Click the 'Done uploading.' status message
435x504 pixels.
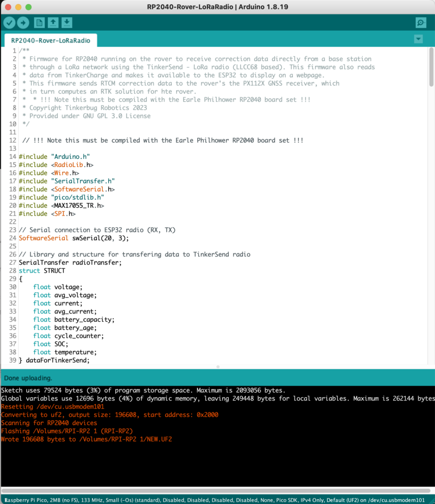pos(28,378)
